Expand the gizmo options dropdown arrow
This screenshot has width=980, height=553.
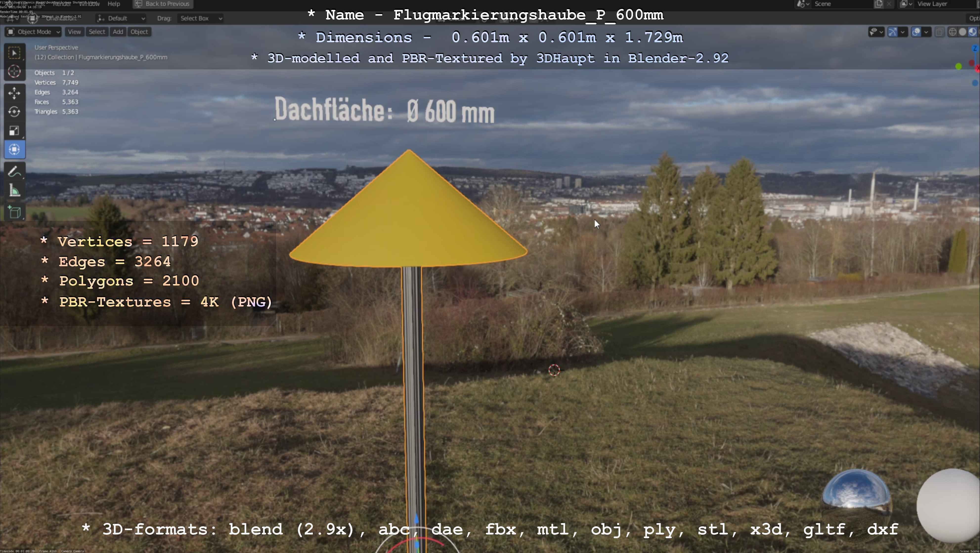click(x=903, y=32)
